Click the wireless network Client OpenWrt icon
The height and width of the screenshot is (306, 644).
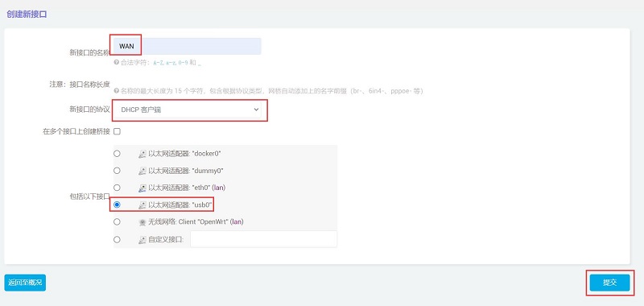tap(142, 221)
